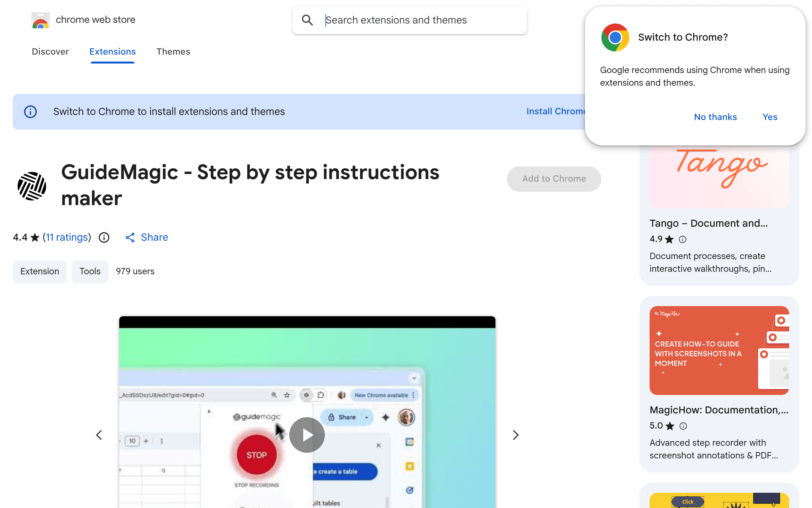The height and width of the screenshot is (508, 812).
Task: Click the 4.4 rating value
Action: [x=20, y=237]
